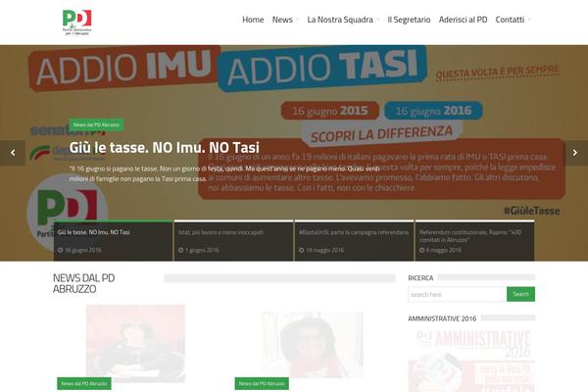Image resolution: width=588 pixels, height=392 pixels.
Task: Open Il Segretario page
Action: pos(409,20)
